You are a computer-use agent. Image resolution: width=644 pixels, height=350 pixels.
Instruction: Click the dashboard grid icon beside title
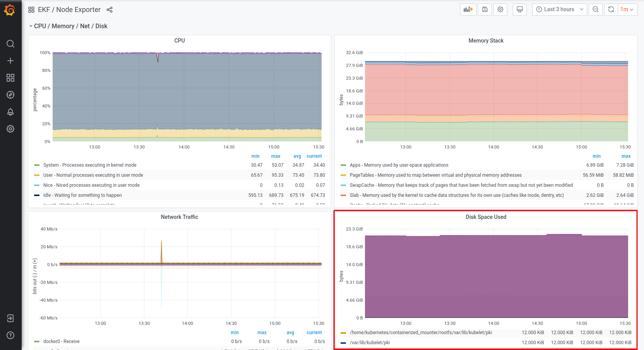[x=31, y=10]
